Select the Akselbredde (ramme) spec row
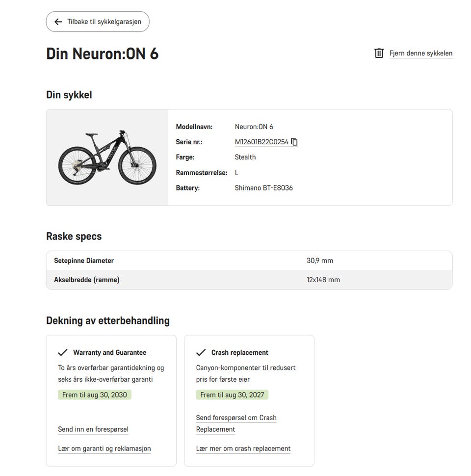The width and height of the screenshot is (471, 476). pyautogui.click(x=249, y=280)
